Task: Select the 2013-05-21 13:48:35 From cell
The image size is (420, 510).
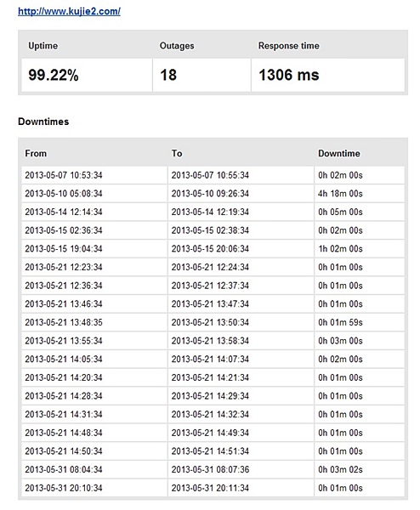Action: (94, 322)
